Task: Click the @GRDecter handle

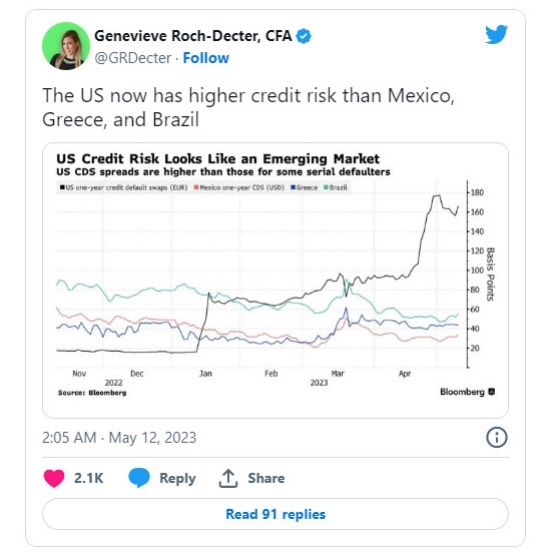Action: pyautogui.click(x=133, y=58)
